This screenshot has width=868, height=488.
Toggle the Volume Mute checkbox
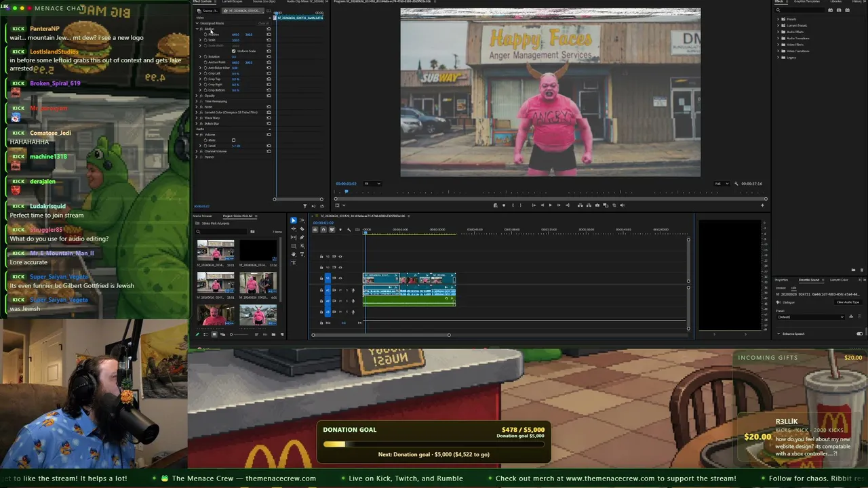(x=233, y=140)
